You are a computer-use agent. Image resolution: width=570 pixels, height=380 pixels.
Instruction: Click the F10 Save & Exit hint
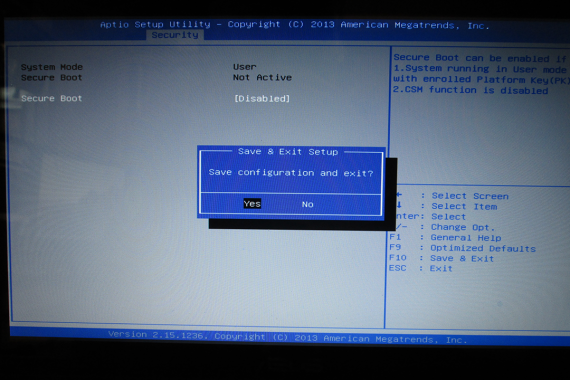441,258
